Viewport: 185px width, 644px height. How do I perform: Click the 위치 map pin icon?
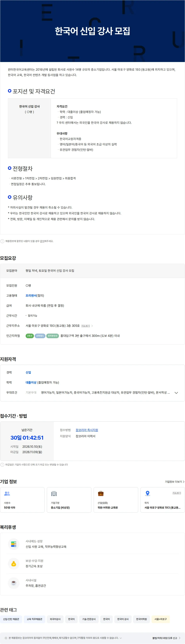(x=148, y=493)
